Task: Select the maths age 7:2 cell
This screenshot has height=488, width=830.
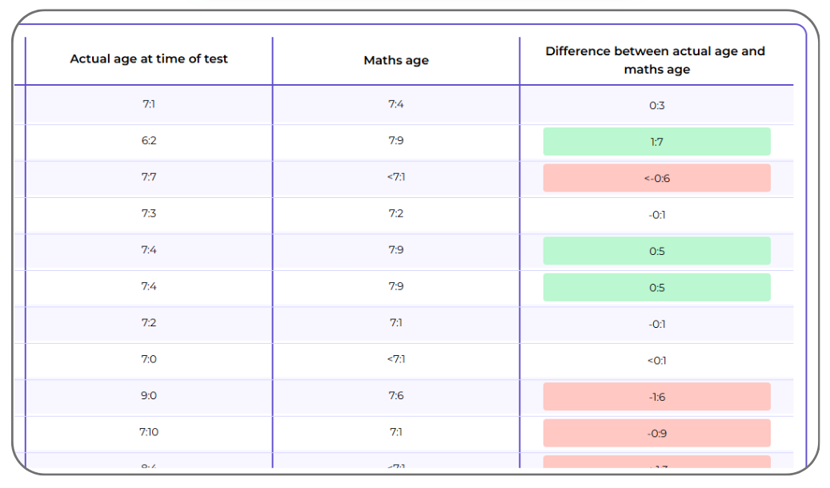Action: click(396, 214)
